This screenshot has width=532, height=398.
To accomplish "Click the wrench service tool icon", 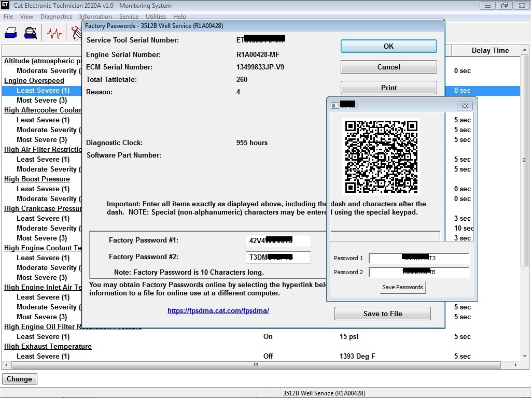I will pyautogui.click(x=77, y=33).
